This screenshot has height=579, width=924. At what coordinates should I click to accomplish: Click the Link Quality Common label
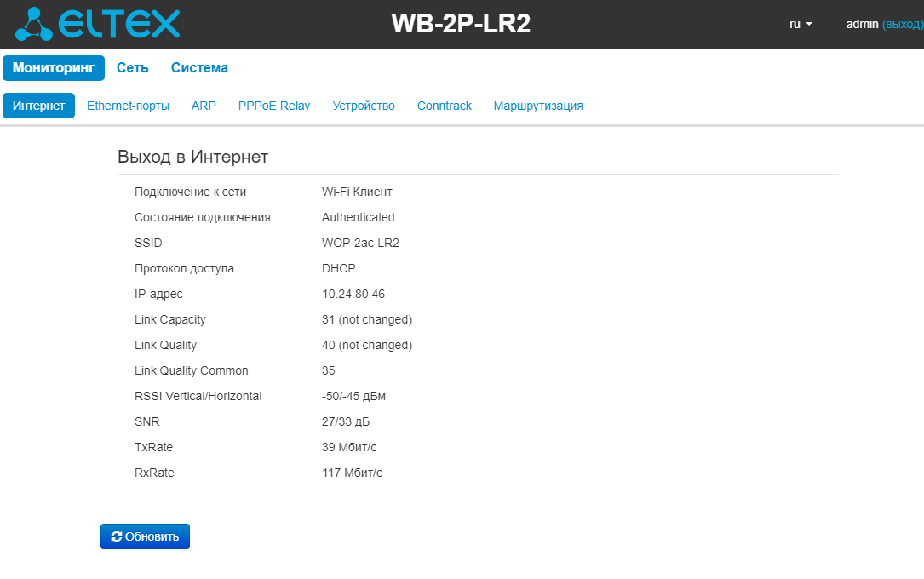click(x=192, y=370)
